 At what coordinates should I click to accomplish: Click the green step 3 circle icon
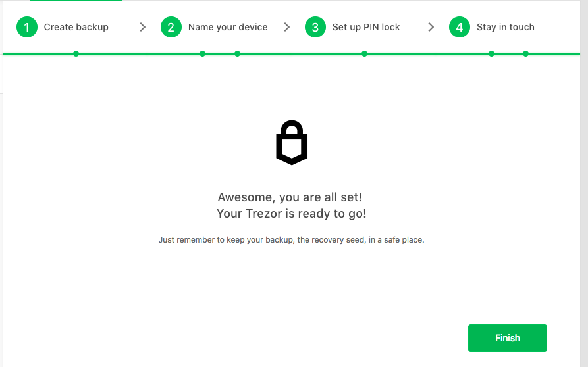[315, 27]
